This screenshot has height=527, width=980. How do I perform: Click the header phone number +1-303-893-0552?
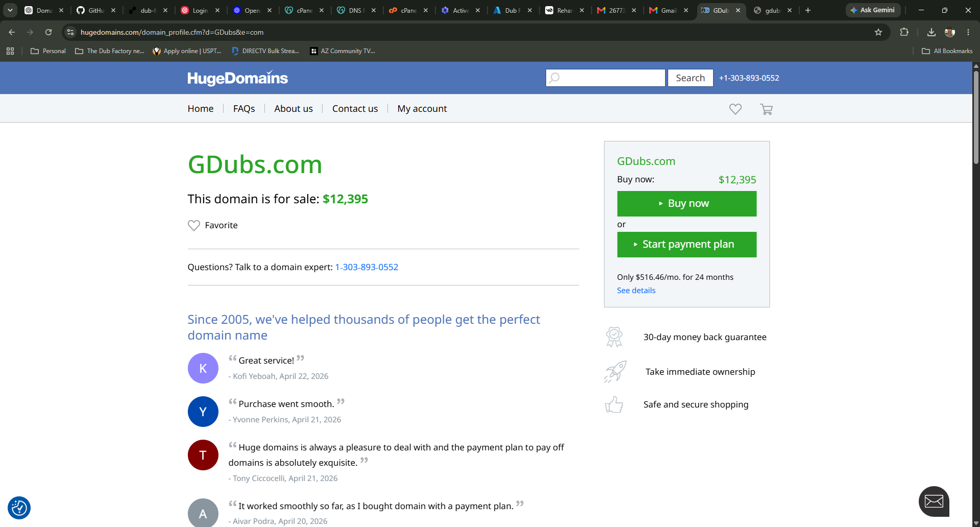pos(749,78)
